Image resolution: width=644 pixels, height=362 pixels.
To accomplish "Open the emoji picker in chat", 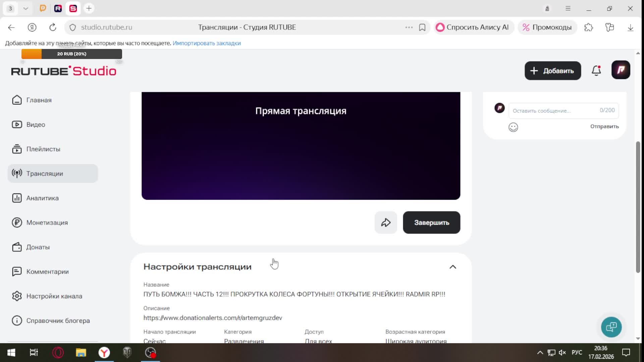I will click(x=514, y=127).
